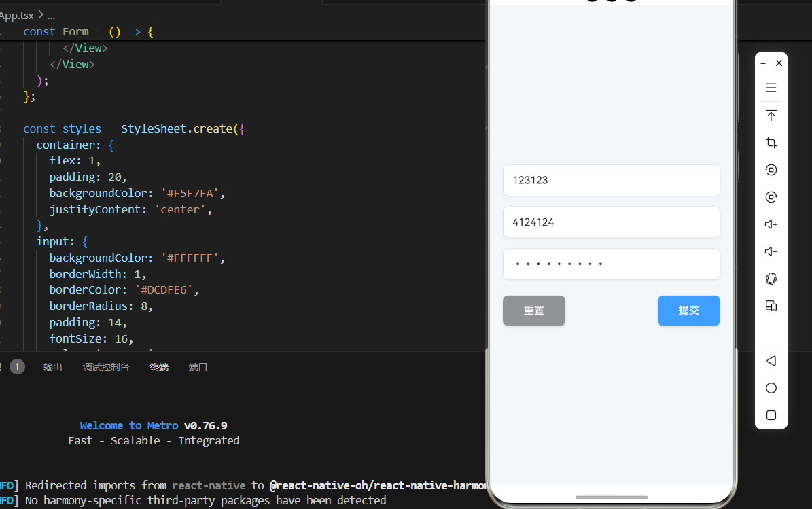Click the multi-device screen icon in emulator toolbar
The width and height of the screenshot is (812, 509).
(x=771, y=306)
